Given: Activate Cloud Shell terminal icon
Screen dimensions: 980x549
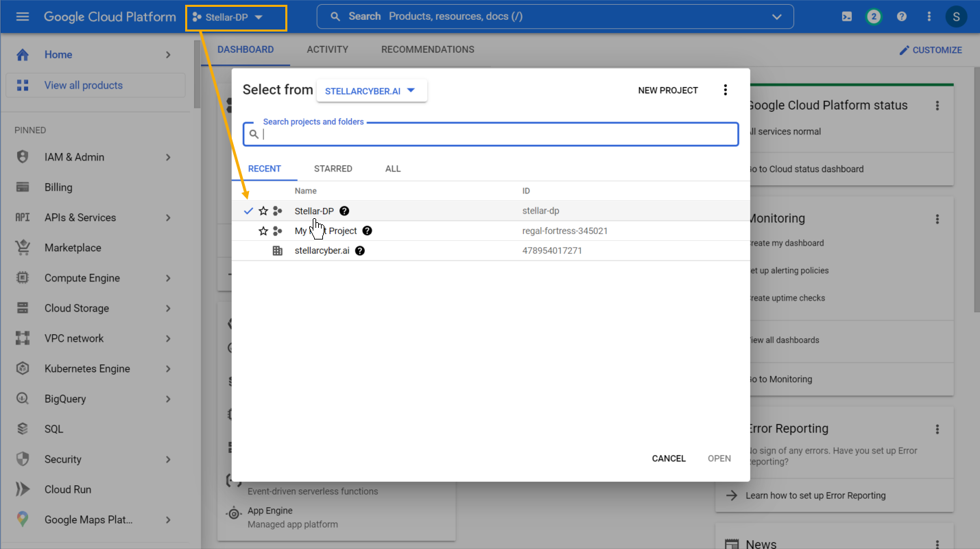Looking at the screenshot, I should point(847,16).
